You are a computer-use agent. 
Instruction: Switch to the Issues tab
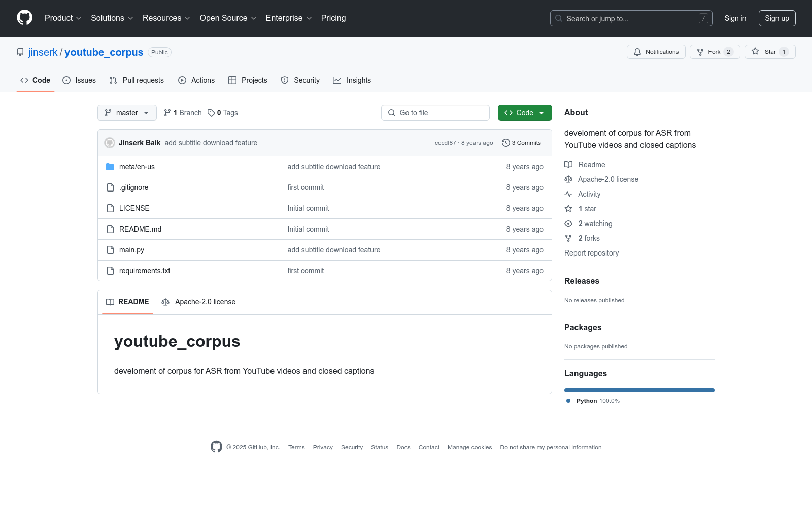[x=79, y=80]
